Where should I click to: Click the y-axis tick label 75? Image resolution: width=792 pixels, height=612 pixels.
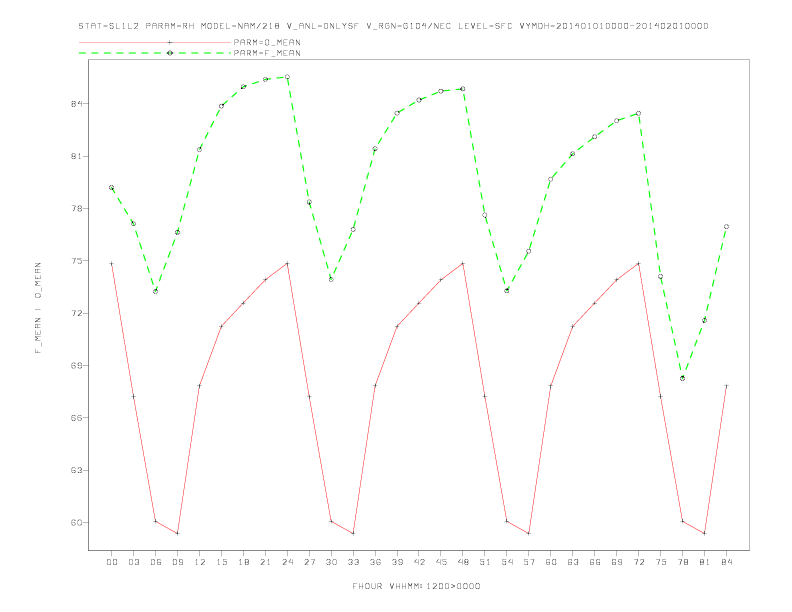pos(77,261)
